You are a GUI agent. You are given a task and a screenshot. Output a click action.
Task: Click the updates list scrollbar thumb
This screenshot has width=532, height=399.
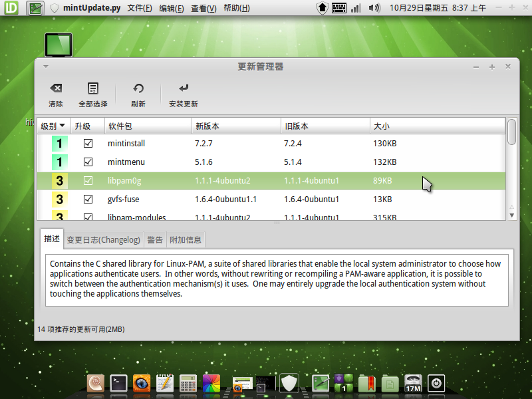511,132
